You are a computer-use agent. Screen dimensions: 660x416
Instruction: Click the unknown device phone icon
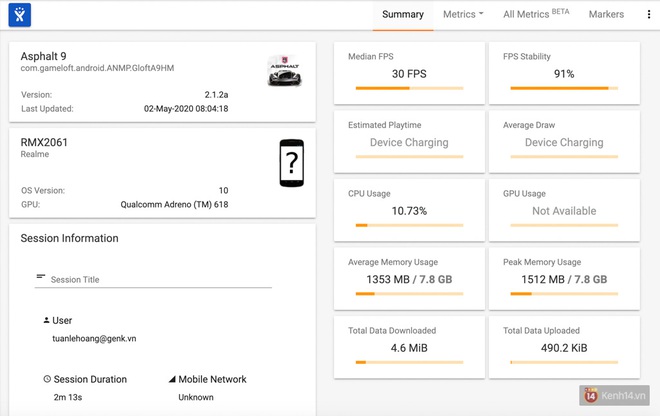coord(292,163)
